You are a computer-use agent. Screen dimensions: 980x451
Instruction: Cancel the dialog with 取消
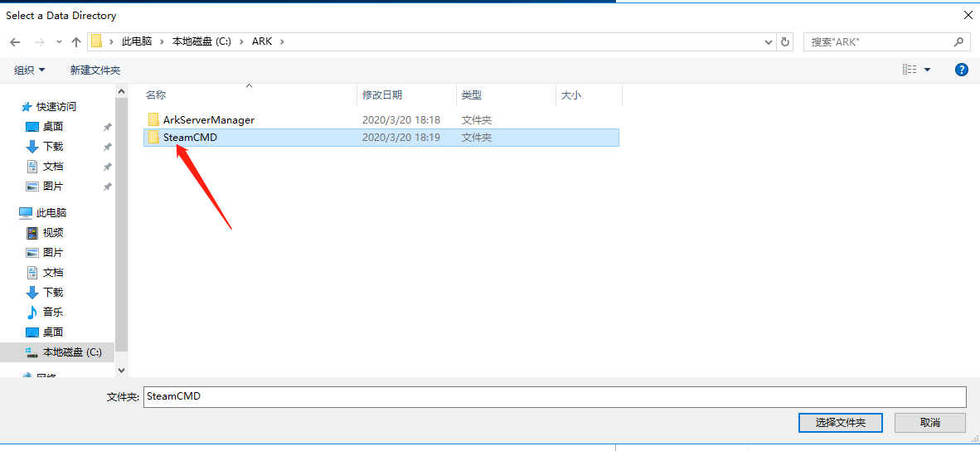[x=930, y=423]
